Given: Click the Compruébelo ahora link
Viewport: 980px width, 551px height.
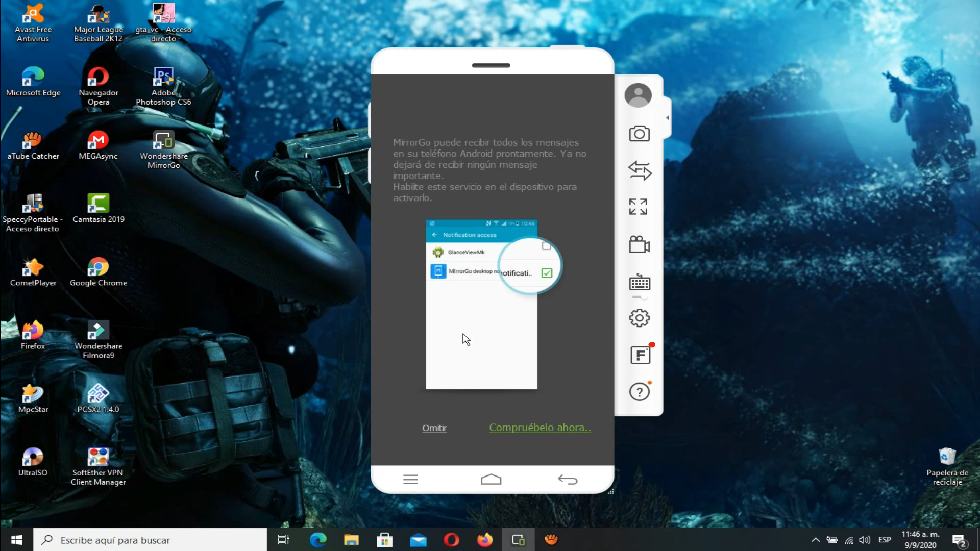Looking at the screenshot, I should click(x=540, y=428).
